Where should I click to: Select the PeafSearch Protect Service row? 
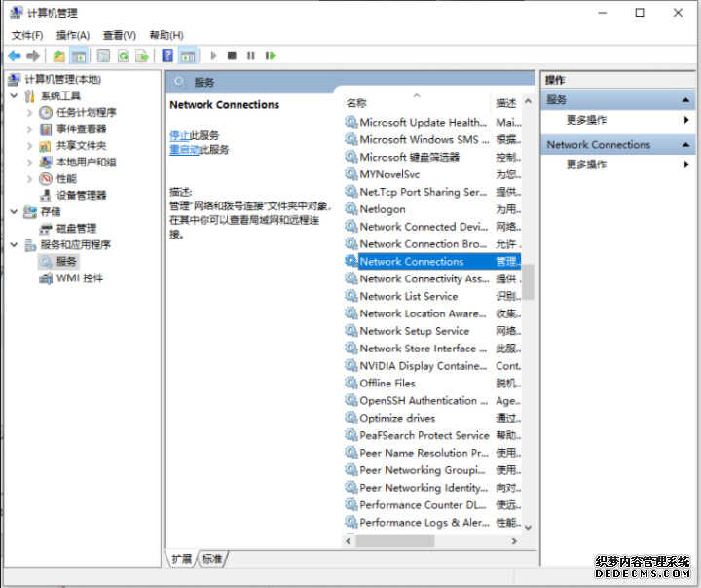coord(432,435)
